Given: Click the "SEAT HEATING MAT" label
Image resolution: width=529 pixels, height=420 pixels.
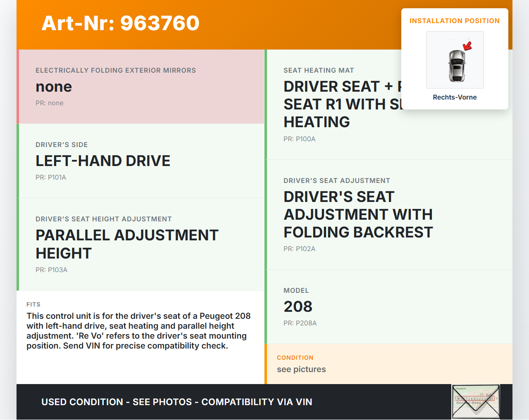Looking at the screenshot, I should [x=319, y=71].
